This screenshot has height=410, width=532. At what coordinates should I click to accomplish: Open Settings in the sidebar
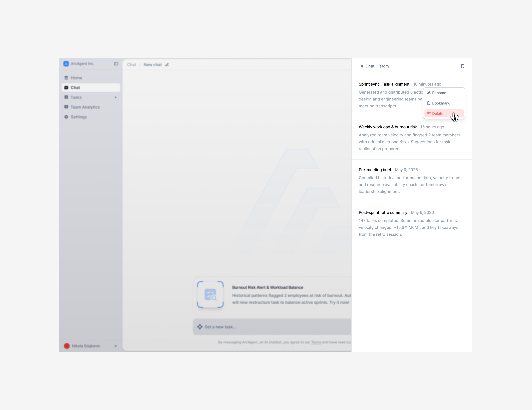click(91, 117)
